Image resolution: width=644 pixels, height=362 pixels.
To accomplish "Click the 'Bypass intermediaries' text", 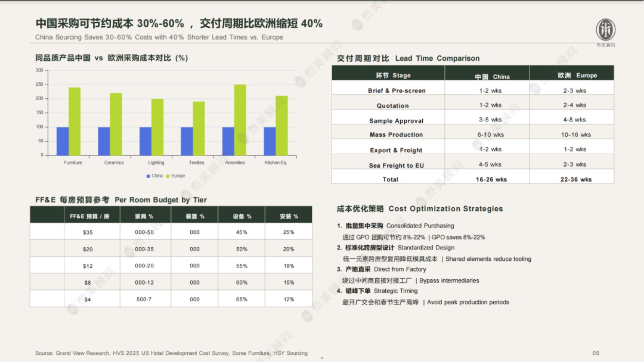I will (x=449, y=281).
